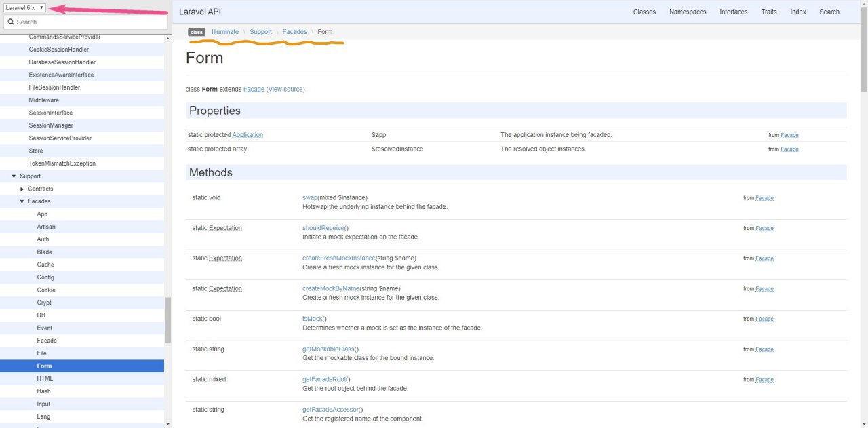
Task: Open the Traits menu item
Action: (769, 12)
